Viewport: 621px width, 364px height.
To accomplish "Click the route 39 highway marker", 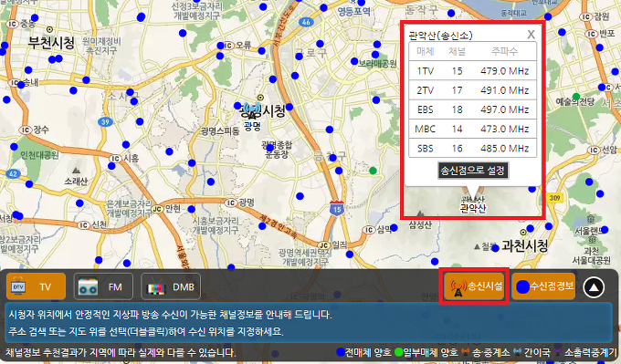I will tap(105, 122).
